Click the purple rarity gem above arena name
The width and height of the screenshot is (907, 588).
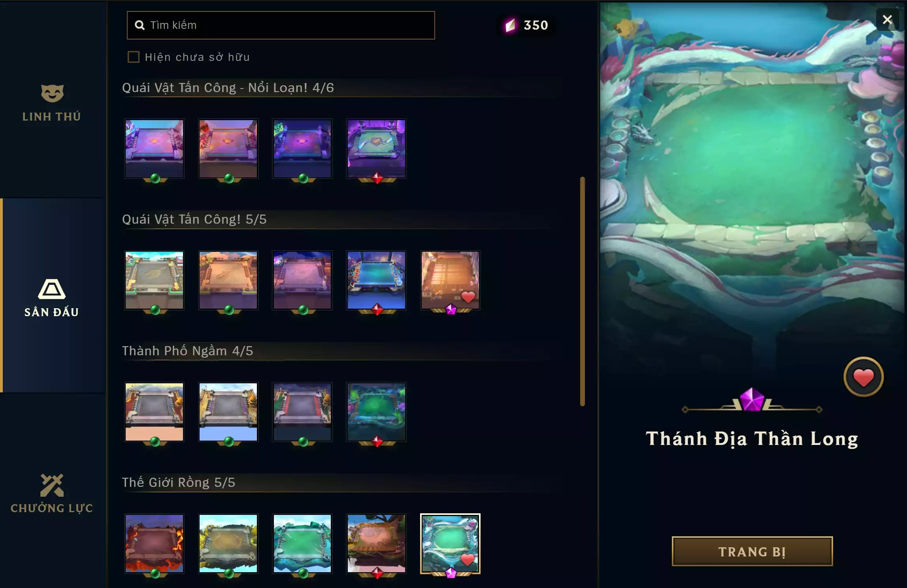pyautogui.click(x=752, y=400)
